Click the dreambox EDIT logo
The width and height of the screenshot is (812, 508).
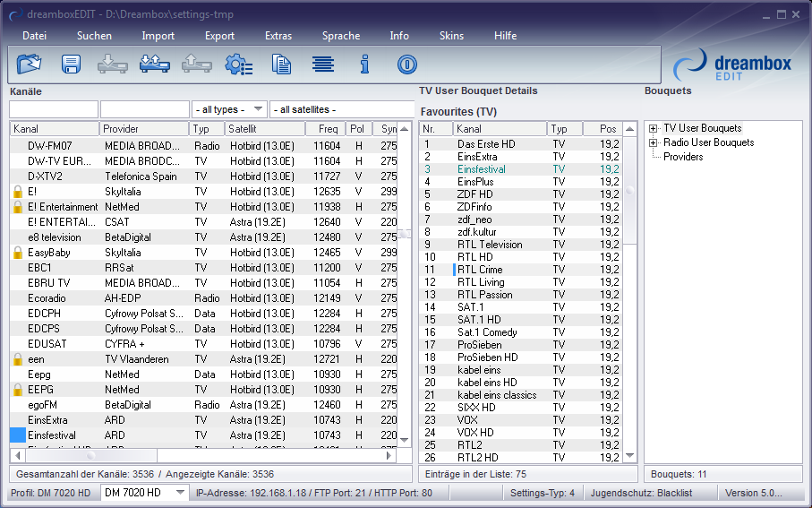(x=732, y=65)
